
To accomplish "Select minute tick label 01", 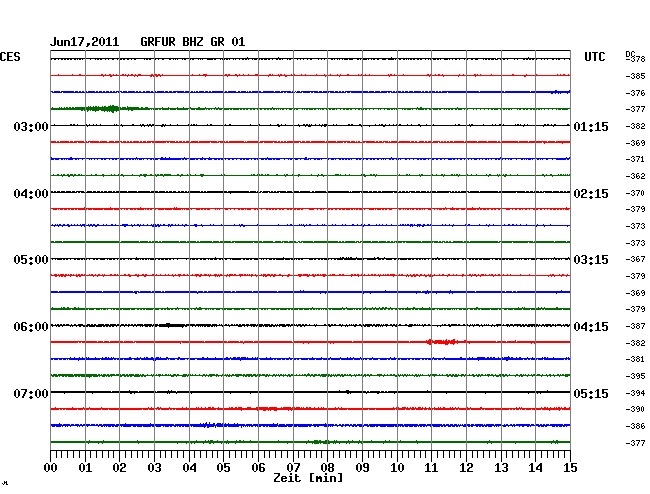I will point(85,467).
